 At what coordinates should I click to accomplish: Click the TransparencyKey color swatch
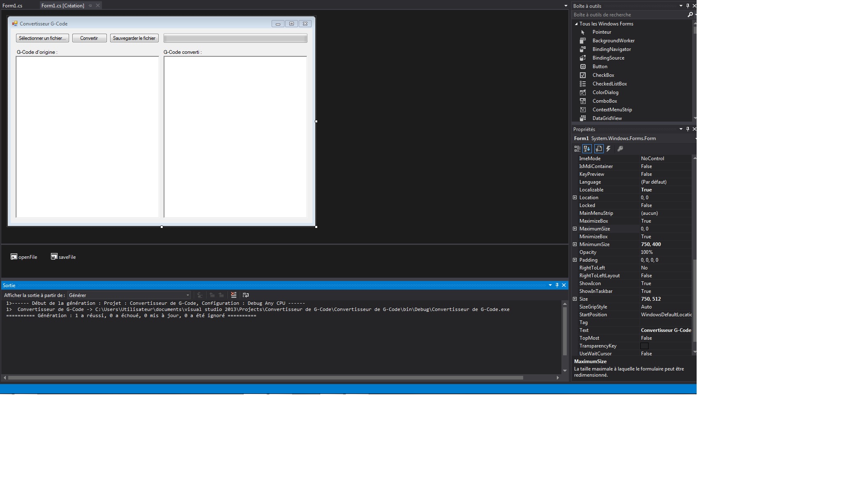click(644, 346)
